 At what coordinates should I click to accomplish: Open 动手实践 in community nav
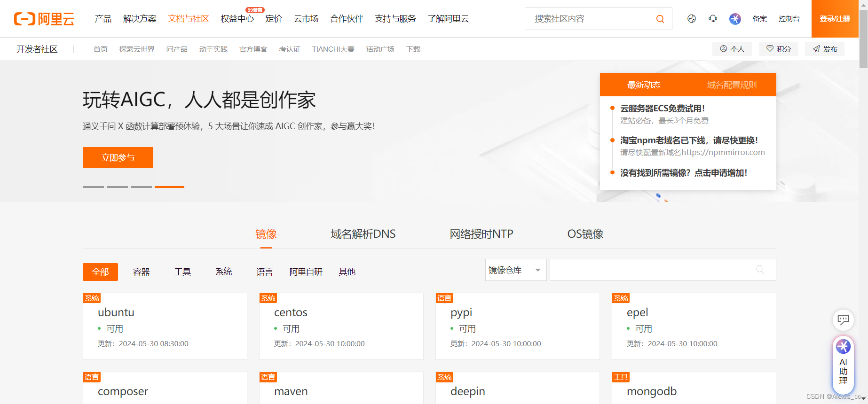coord(213,49)
